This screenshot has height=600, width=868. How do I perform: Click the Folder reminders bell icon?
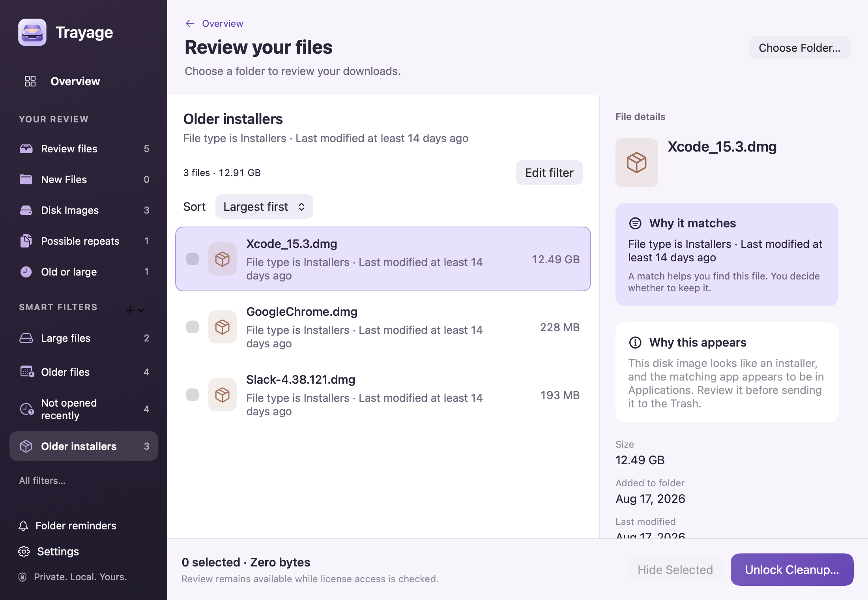click(23, 526)
